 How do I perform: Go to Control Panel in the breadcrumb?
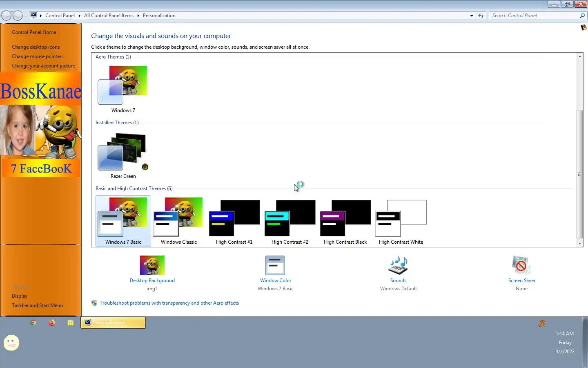point(60,16)
